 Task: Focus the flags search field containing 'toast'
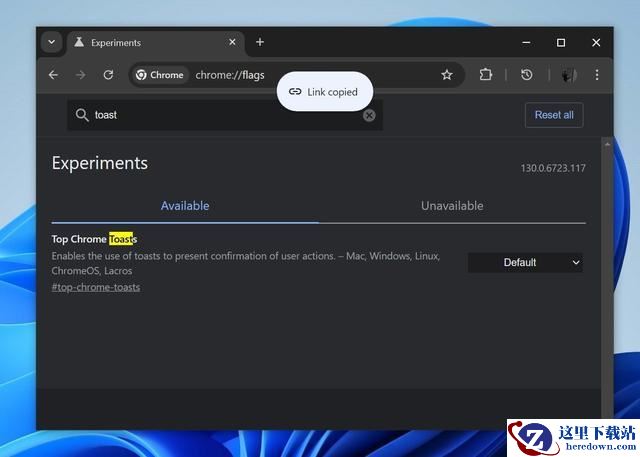pos(225,115)
